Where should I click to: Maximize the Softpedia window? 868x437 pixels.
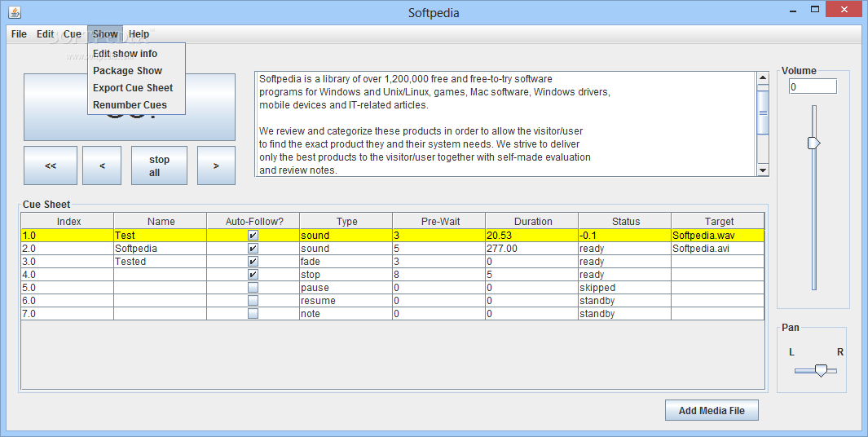click(x=815, y=10)
